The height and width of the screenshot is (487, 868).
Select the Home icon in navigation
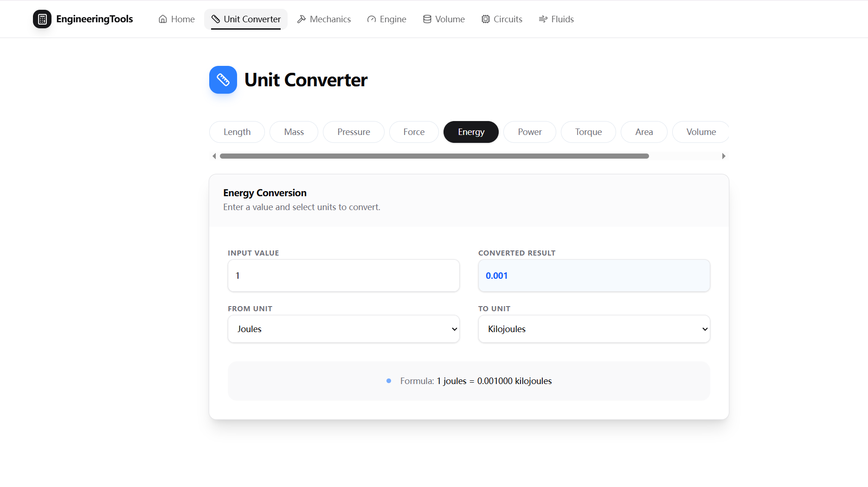pyautogui.click(x=162, y=19)
